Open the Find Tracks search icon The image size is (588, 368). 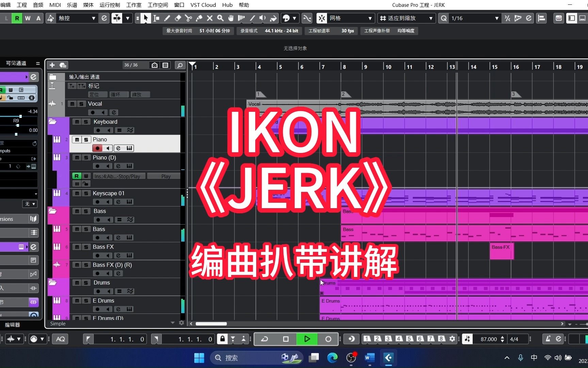(x=180, y=65)
